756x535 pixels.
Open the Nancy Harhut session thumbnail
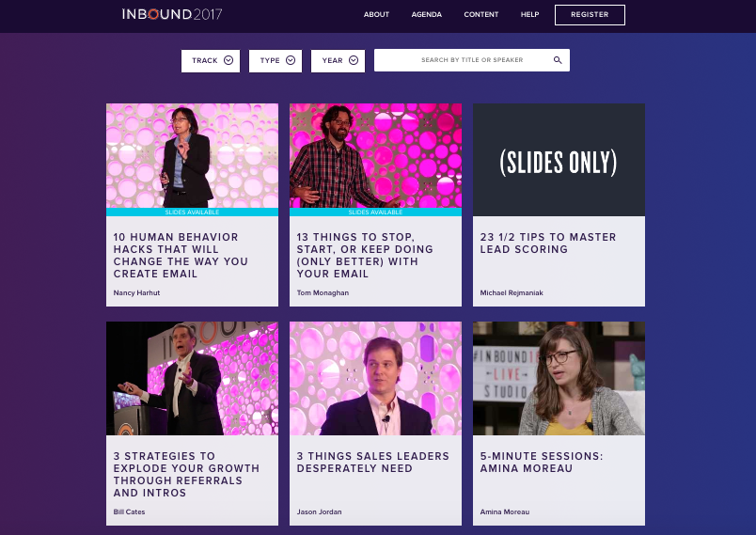pyautogui.click(x=192, y=156)
